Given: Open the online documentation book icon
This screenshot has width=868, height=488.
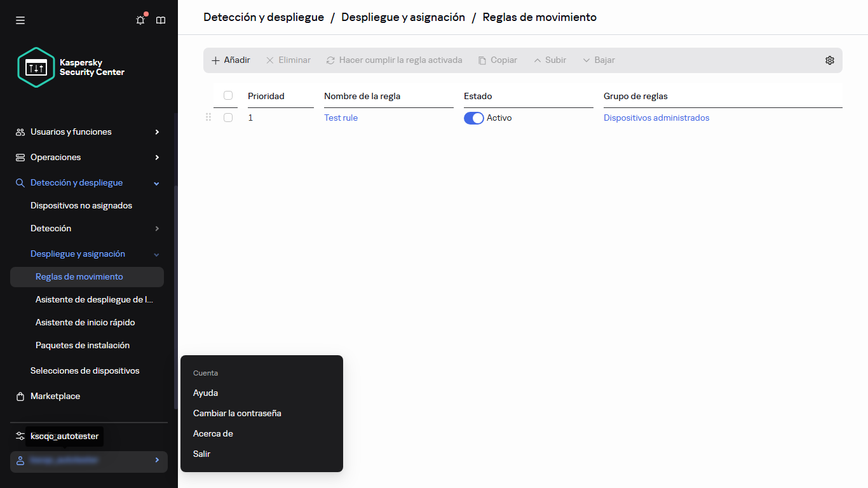Looking at the screenshot, I should click(160, 20).
